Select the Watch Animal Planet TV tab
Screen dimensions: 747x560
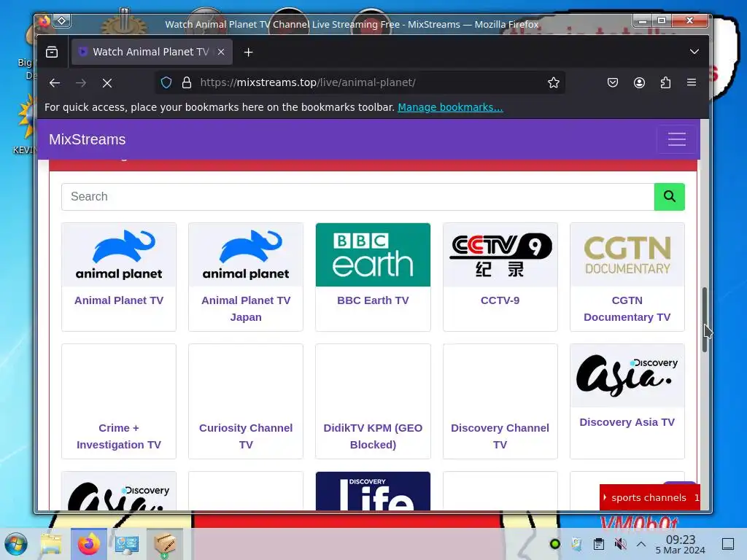(152, 52)
